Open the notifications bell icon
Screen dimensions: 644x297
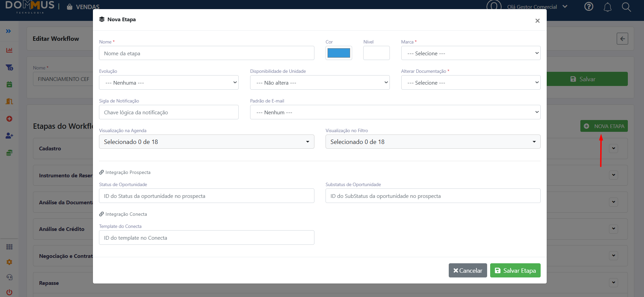coord(608,7)
